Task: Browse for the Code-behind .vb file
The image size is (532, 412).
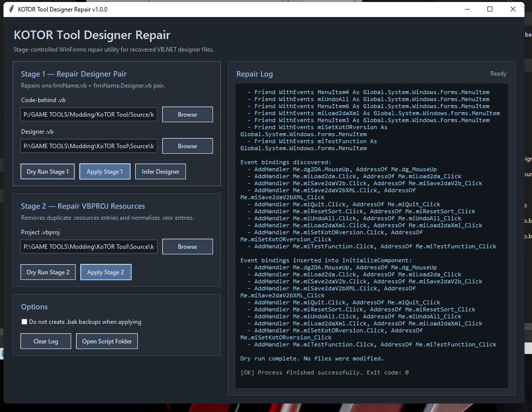Action: 187,115
